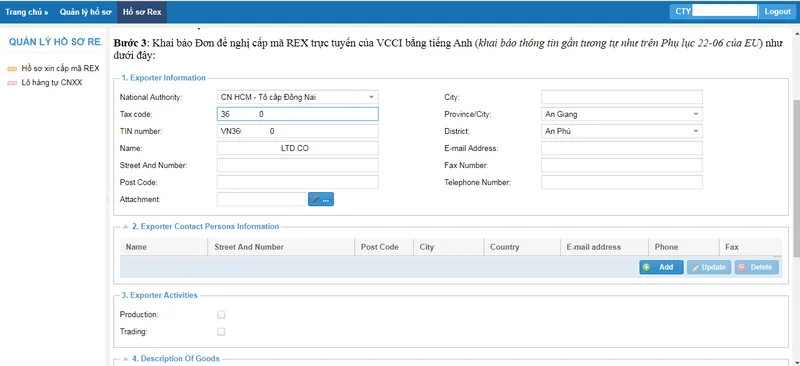Screen dimensions: 800x366
Task: Click the Fax column header
Action: pyautogui.click(x=750, y=247)
